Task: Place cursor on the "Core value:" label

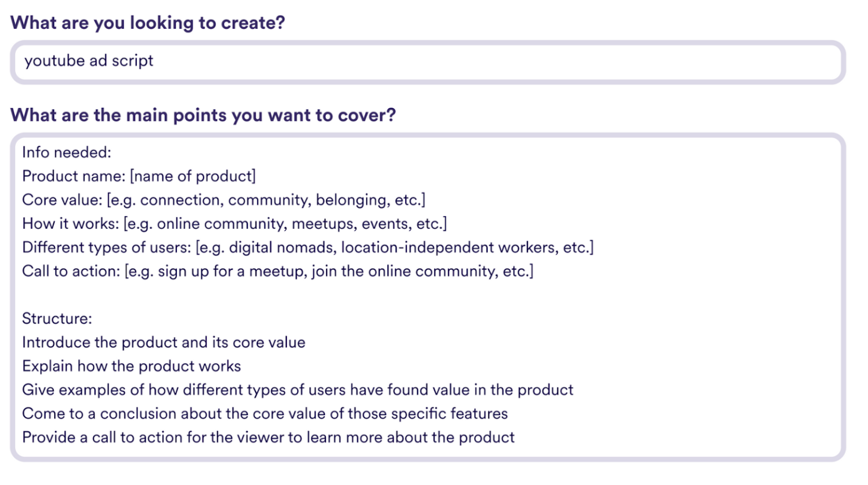Action: click(62, 200)
